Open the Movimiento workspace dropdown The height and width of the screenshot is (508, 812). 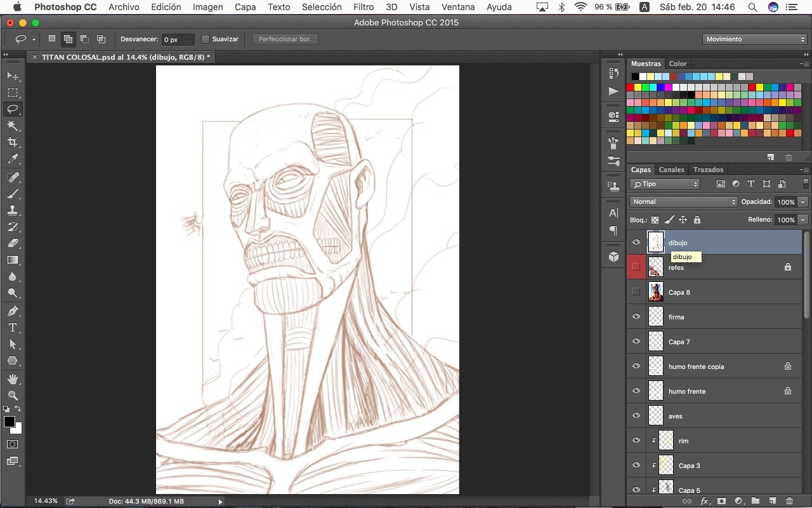755,39
